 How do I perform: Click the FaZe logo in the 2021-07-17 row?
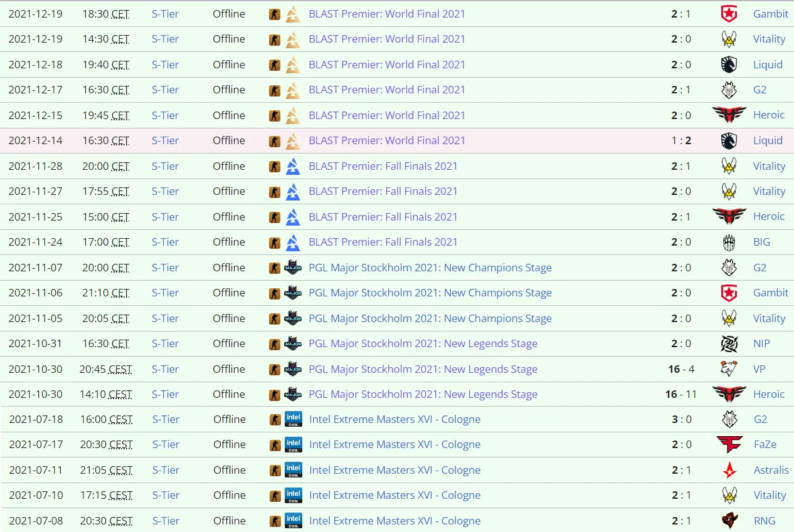tap(729, 444)
